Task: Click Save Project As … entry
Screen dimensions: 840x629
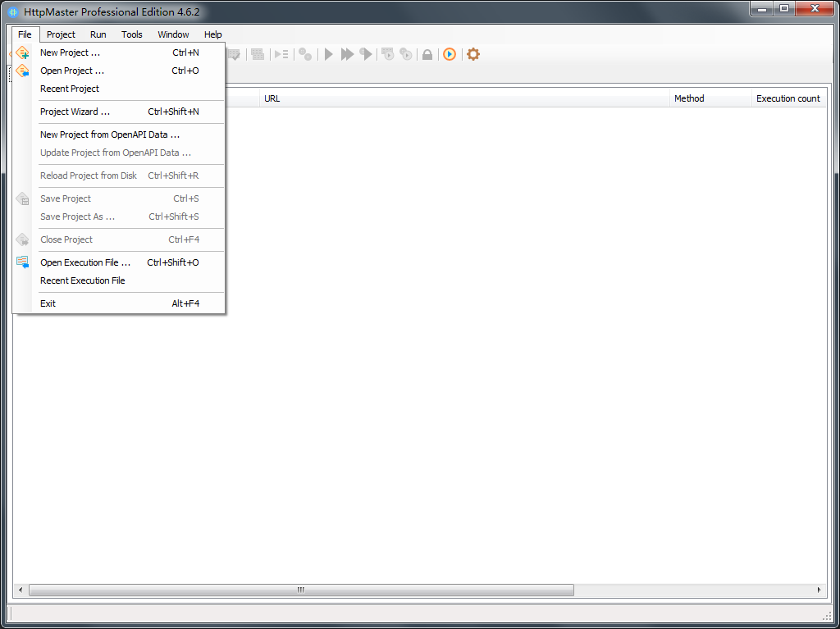Action: 118,217
